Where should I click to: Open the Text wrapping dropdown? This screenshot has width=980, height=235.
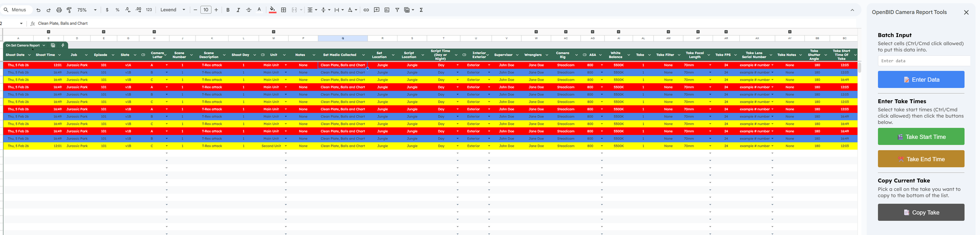(339, 10)
